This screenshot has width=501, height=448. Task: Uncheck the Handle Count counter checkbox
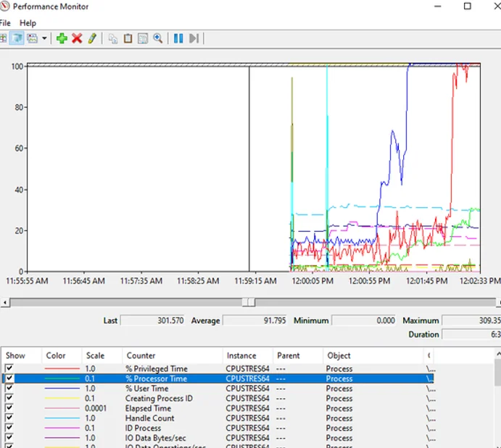click(9, 418)
